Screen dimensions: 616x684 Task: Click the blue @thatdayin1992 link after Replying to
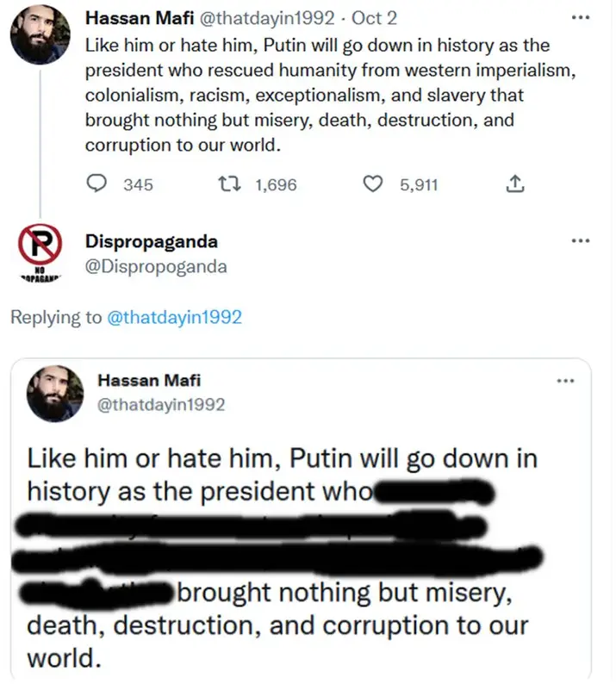tap(174, 317)
